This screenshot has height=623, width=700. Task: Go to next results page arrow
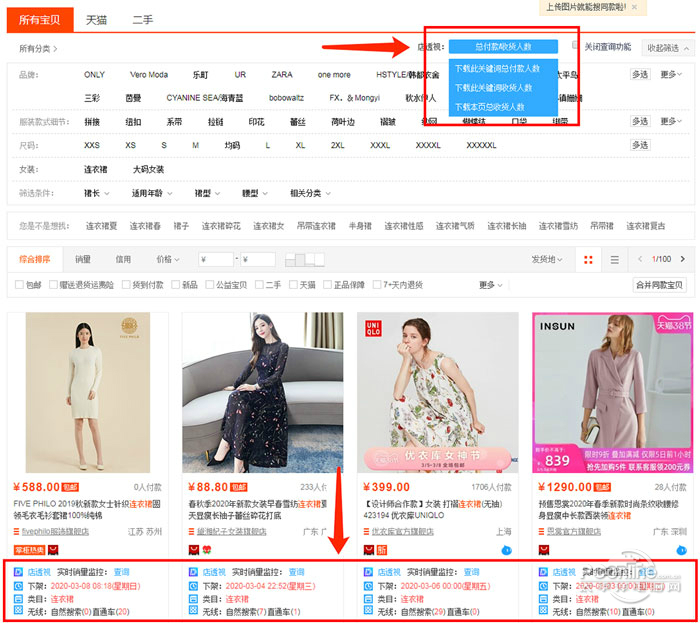point(683,259)
